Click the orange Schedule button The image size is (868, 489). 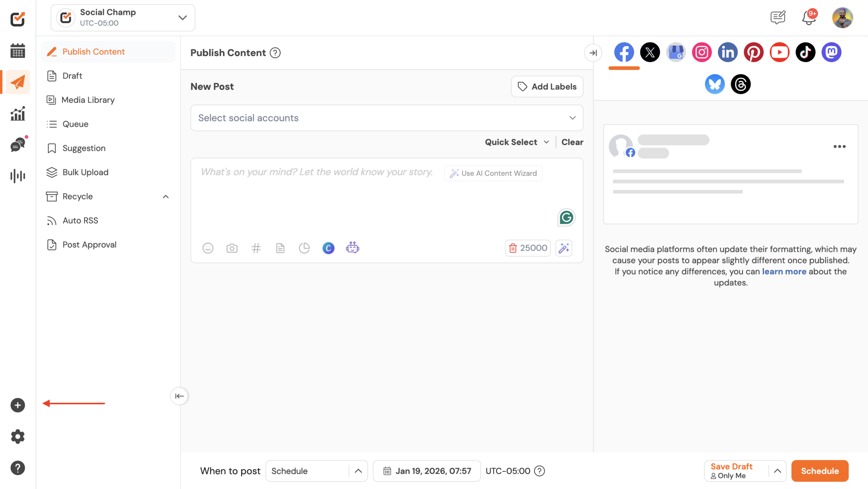pos(820,471)
